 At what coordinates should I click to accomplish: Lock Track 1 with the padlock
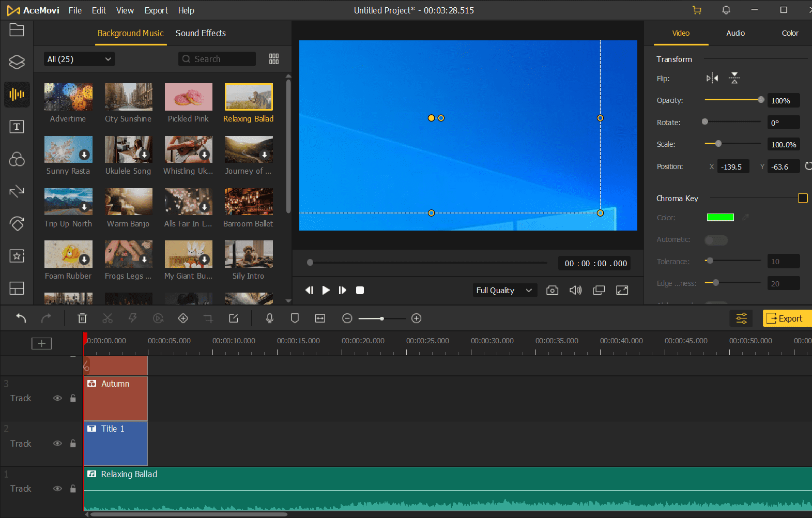(x=73, y=489)
